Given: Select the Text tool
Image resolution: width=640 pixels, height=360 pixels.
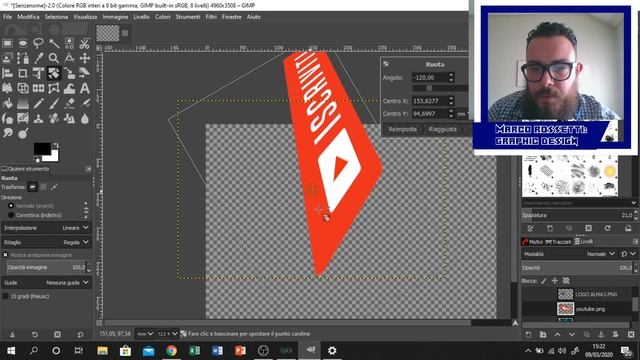Looking at the screenshot, I should tap(84, 88).
